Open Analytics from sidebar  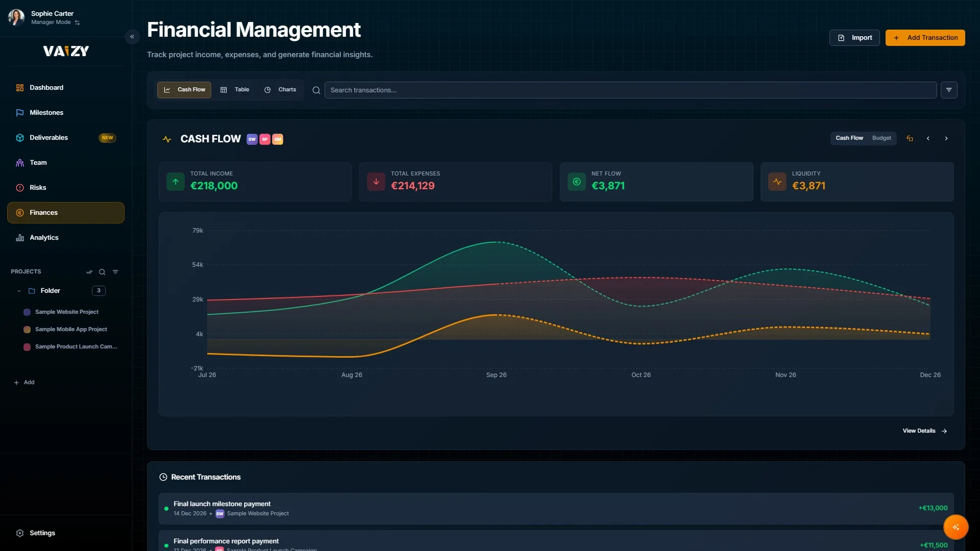[x=66, y=238]
